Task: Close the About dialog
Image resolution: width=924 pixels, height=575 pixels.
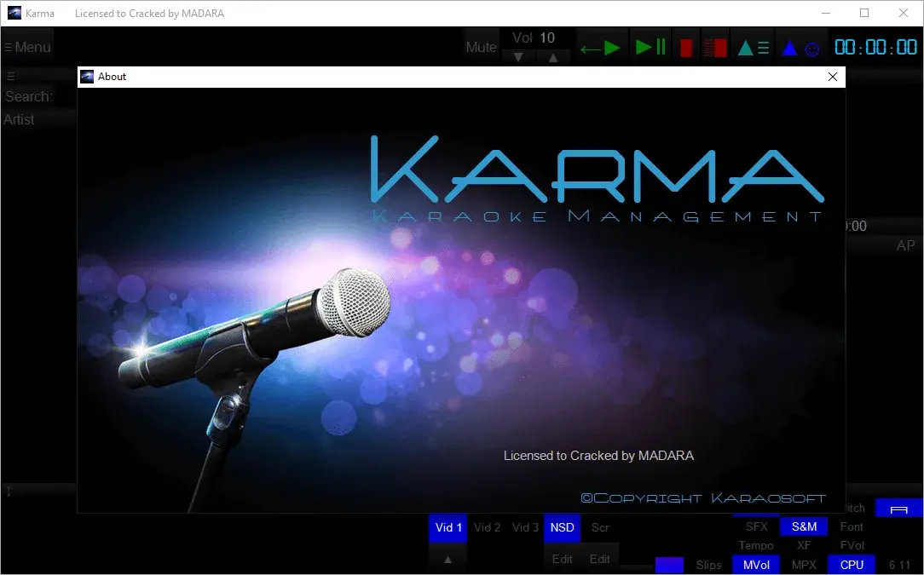Action: click(x=833, y=77)
